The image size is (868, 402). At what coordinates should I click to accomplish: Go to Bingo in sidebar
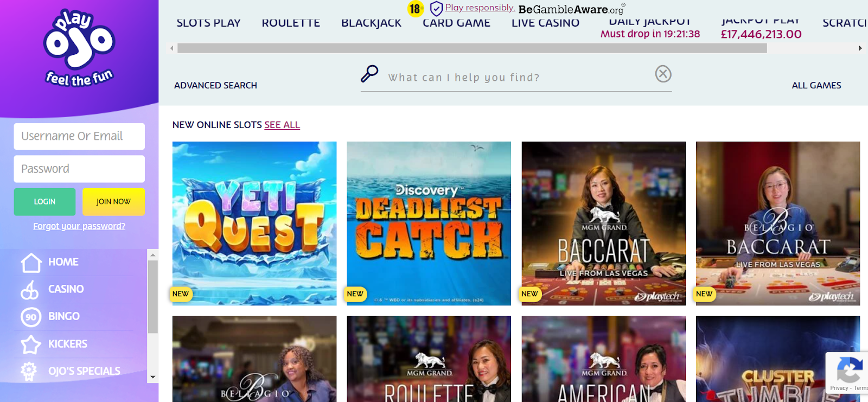[64, 316]
